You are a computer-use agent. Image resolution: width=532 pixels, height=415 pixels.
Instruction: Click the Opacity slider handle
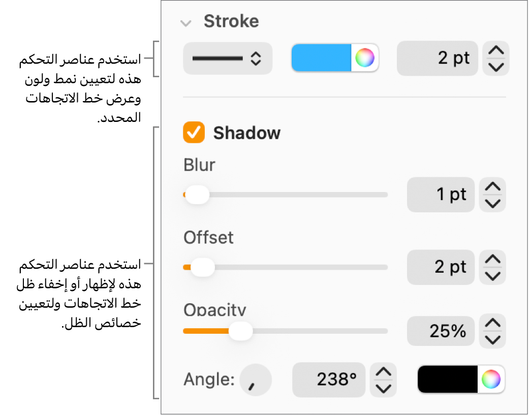tap(240, 331)
